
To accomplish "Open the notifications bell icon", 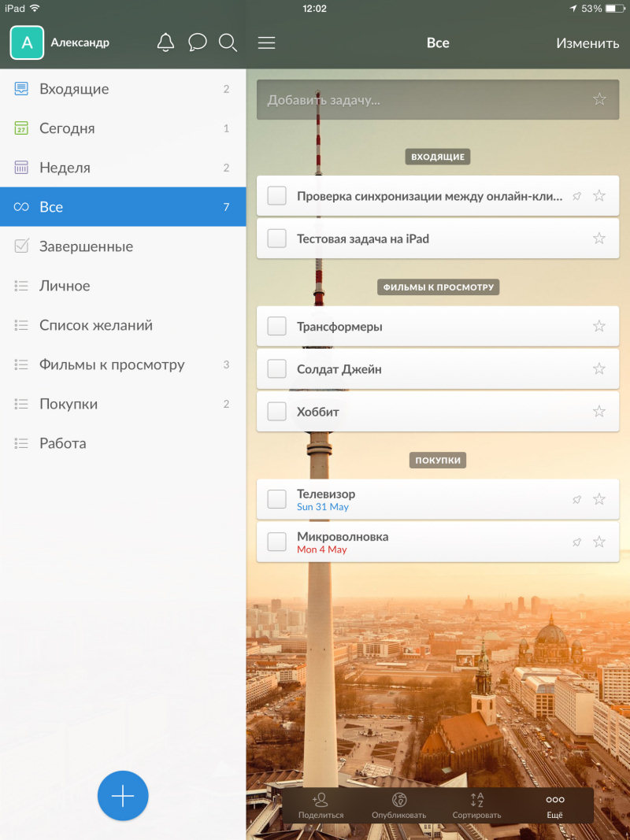I will (165, 43).
